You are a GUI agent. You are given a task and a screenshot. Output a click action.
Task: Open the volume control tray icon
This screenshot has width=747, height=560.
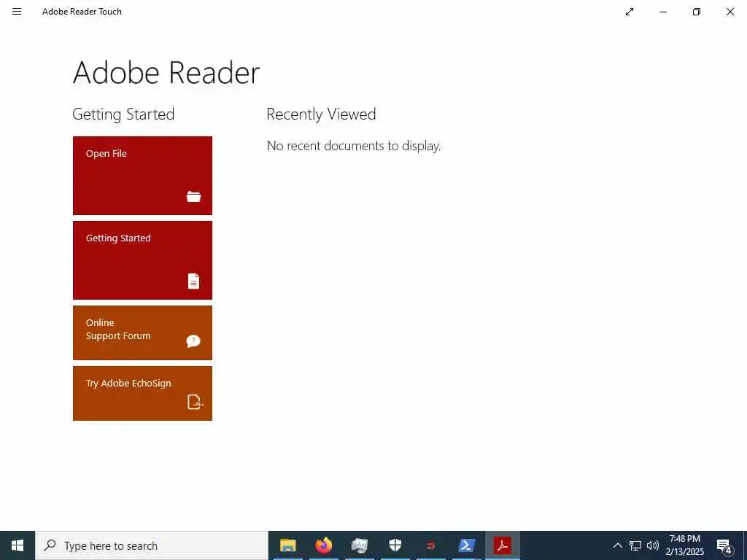coord(653,545)
